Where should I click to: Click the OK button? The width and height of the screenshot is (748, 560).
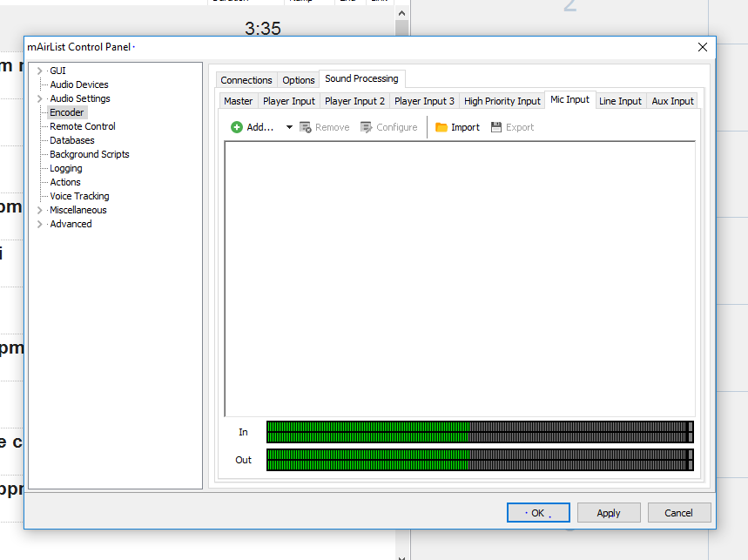tap(538, 513)
